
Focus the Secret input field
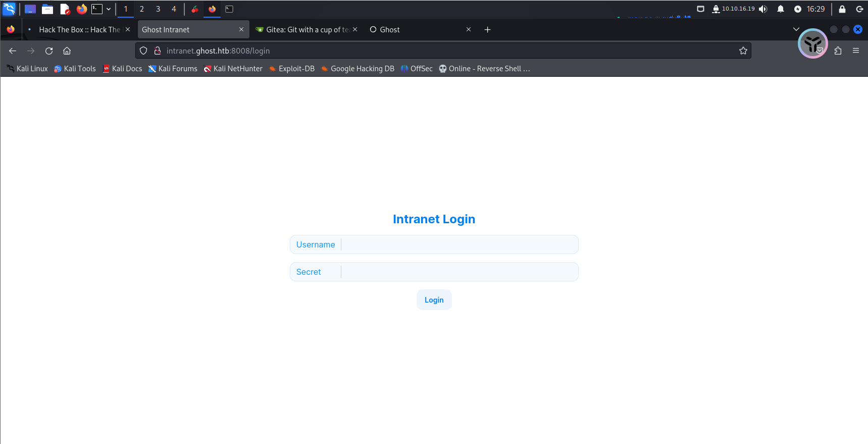click(x=458, y=272)
